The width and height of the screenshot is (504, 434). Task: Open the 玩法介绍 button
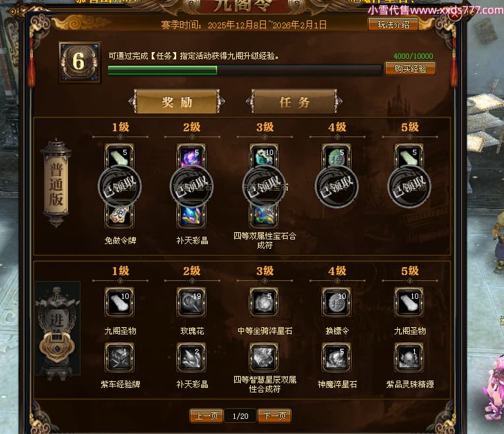[393, 24]
